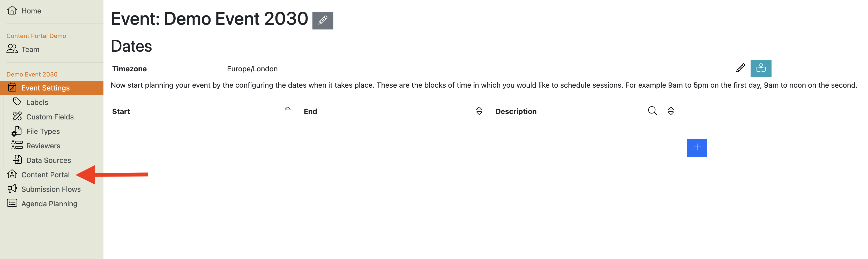Add a new date with the blue plus button
This screenshot has width=868, height=259.
tap(697, 148)
